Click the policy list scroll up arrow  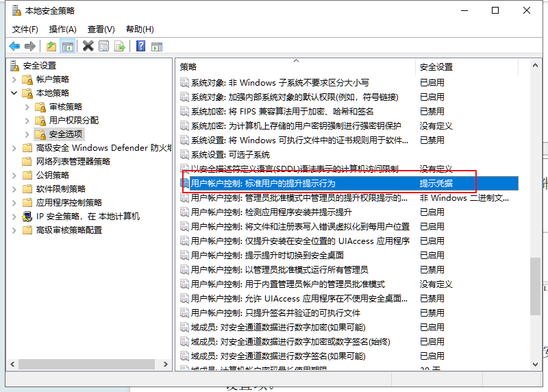535,65
